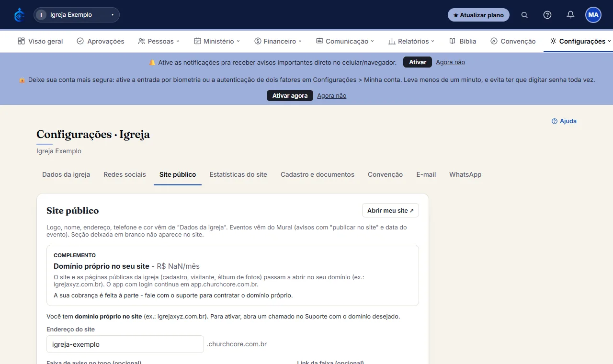Expand the Configurações dropdown menu
Image resolution: width=613 pixels, height=364 pixels.
[580, 41]
